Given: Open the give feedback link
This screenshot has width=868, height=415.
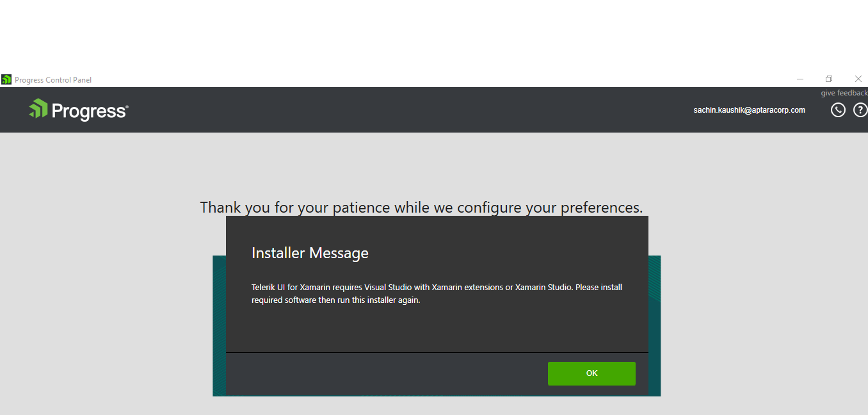Looking at the screenshot, I should point(844,94).
